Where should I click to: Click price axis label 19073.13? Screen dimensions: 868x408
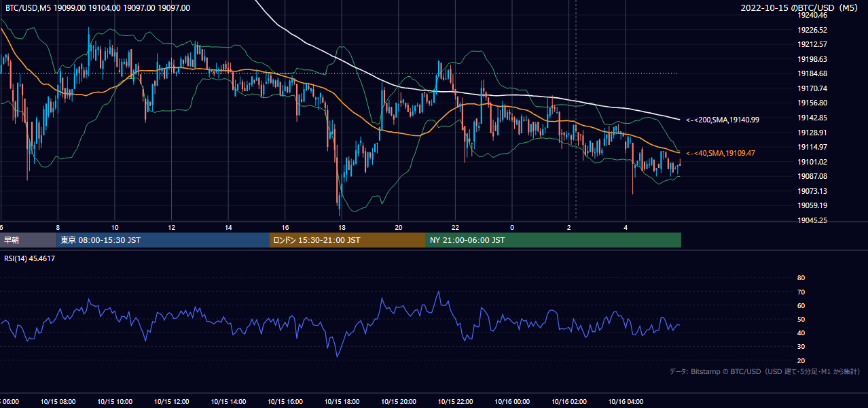coord(812,191)
